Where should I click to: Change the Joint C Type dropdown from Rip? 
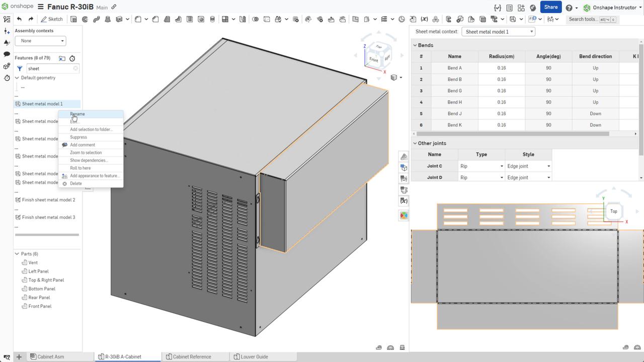[481, 166]
